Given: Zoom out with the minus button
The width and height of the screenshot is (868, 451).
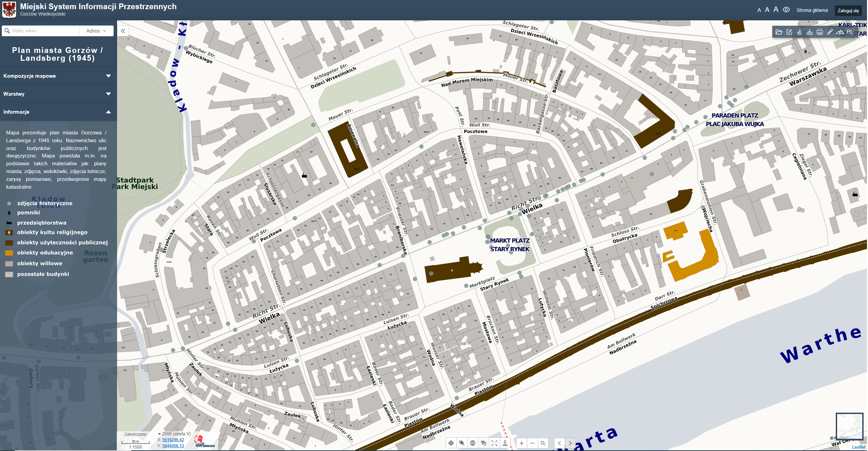Looking at the screenshot, I should pos(532,443).
